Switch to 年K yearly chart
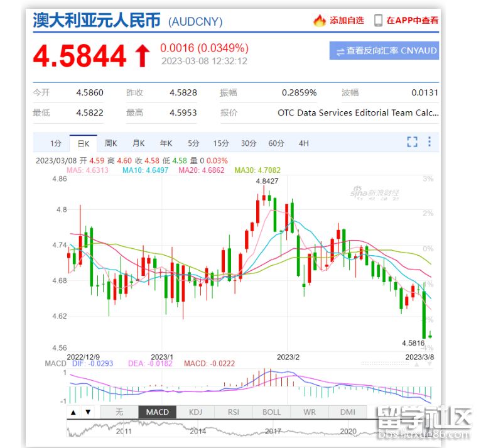 pos(166,143)
